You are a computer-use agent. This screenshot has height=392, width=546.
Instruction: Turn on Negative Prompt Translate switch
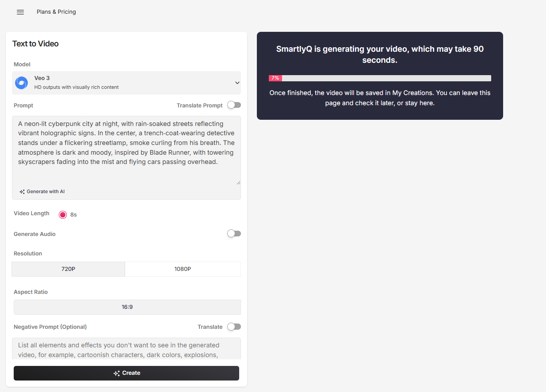pyautogui.click(x=234, y=327)
